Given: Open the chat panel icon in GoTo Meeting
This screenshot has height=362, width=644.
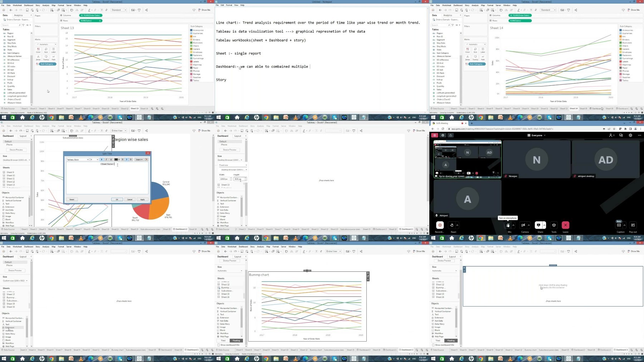Looking at the screenshot, I should pyautogui.click(x=621, y=135).
